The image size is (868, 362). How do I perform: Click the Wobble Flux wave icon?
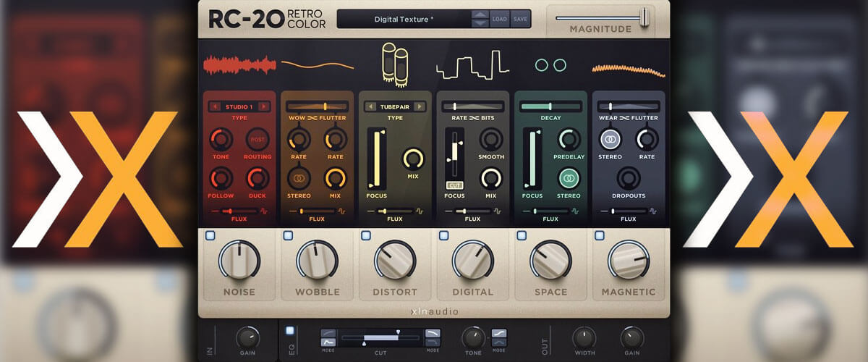click(341, 211)
